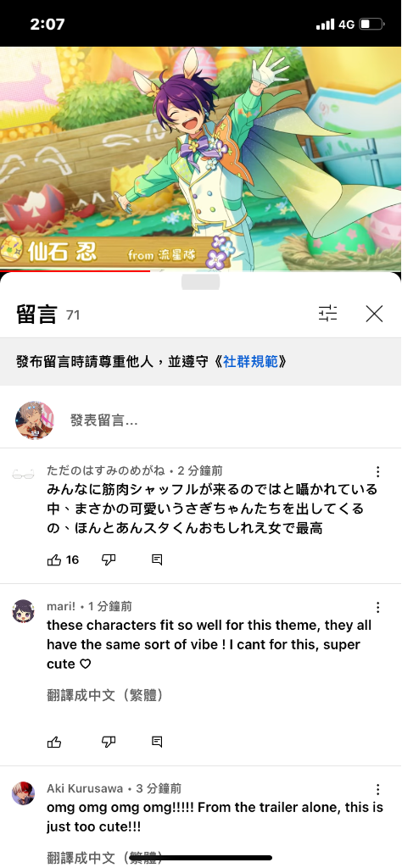
Task: Dislike the ただのはすみのめがね comment
Action: (x=109, y=560)
